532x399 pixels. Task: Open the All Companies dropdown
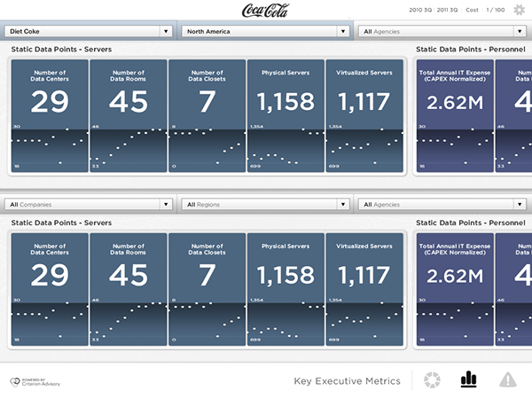[x=88, y=204]
